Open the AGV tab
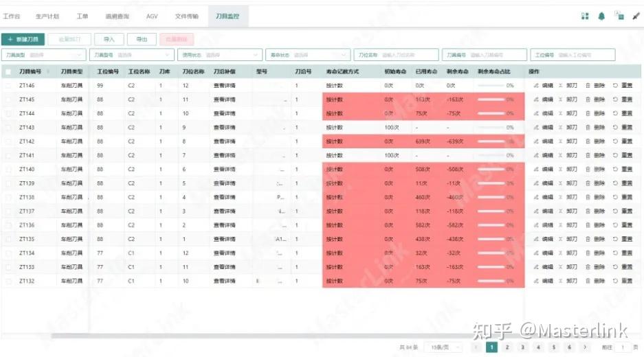The width and height of the screenshot is (644, 357). tap(152, 16)
